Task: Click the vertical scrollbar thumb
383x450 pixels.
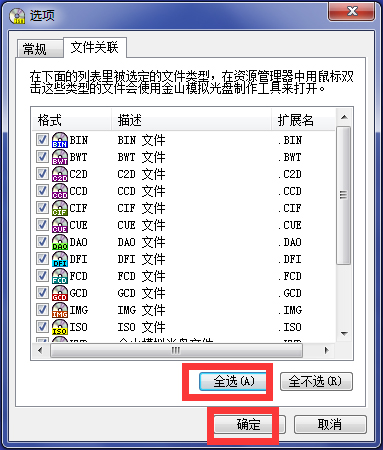Action: click(344, 195)
